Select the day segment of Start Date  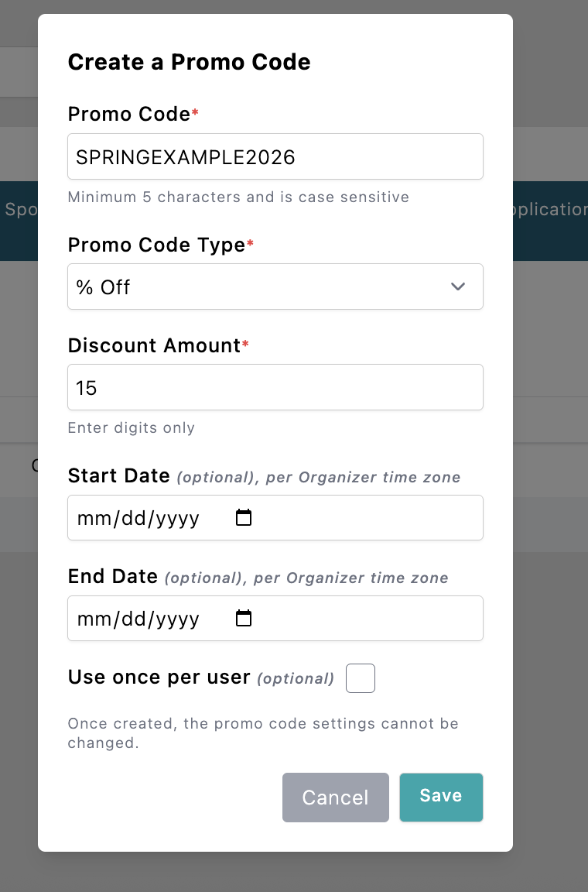click(x=135, y=518)
